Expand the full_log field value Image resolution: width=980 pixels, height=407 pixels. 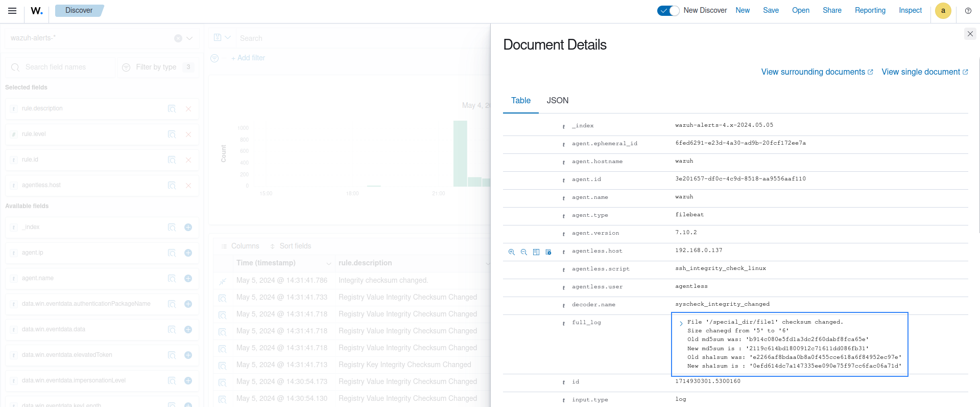pyautogui.click(x=681, y=323)
